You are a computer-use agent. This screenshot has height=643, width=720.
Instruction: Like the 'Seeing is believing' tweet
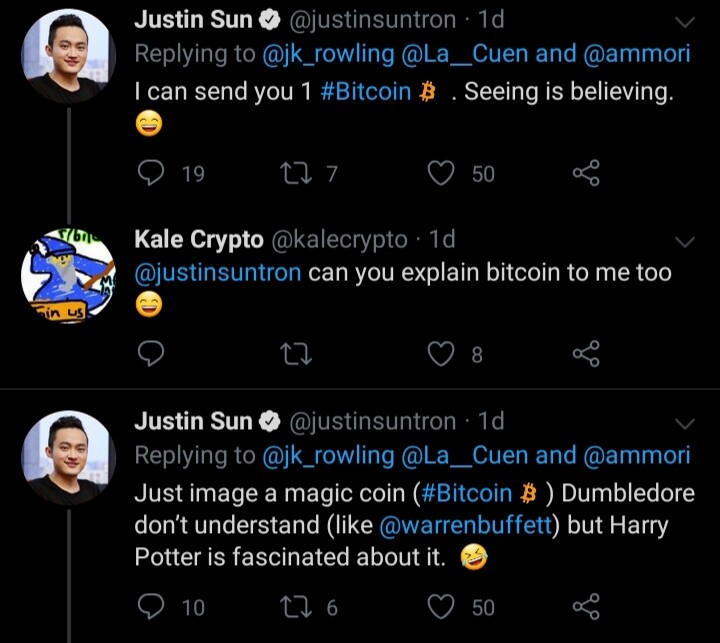(x=441, y=173)
